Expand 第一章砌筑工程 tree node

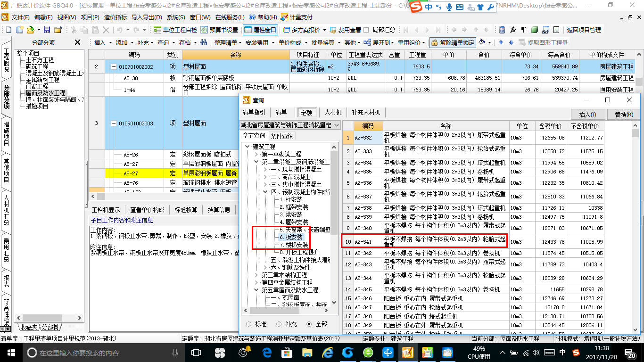(256, 154)
